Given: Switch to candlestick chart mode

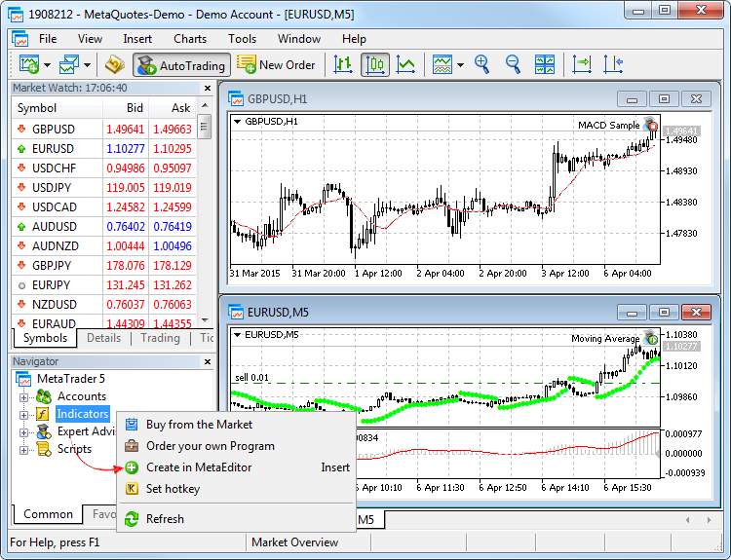Looking at the screenshot, I should (x=375, y=64).
